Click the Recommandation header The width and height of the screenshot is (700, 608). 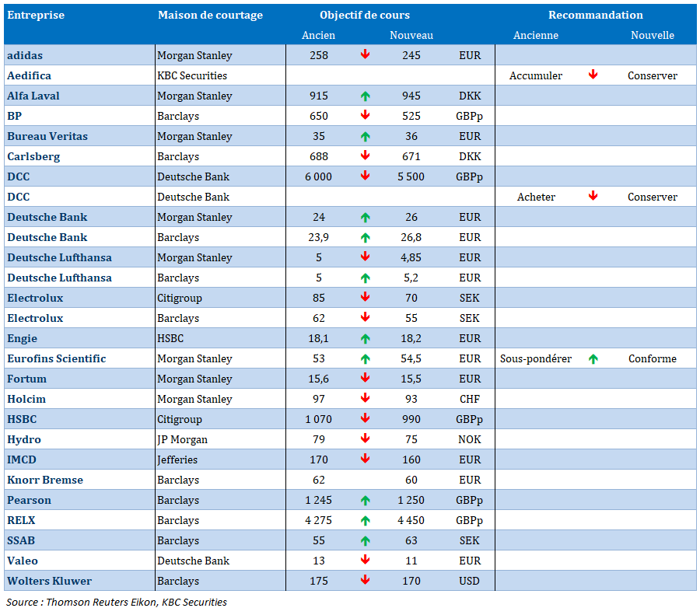[x=595, y=16]
